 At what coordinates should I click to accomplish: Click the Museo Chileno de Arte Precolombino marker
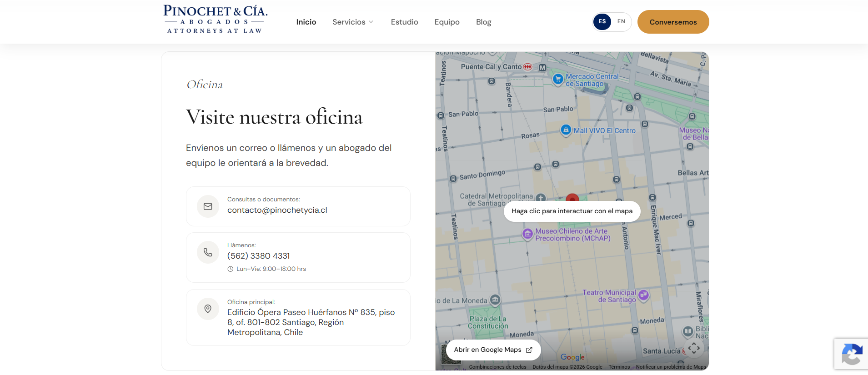[x=527, y=234]
